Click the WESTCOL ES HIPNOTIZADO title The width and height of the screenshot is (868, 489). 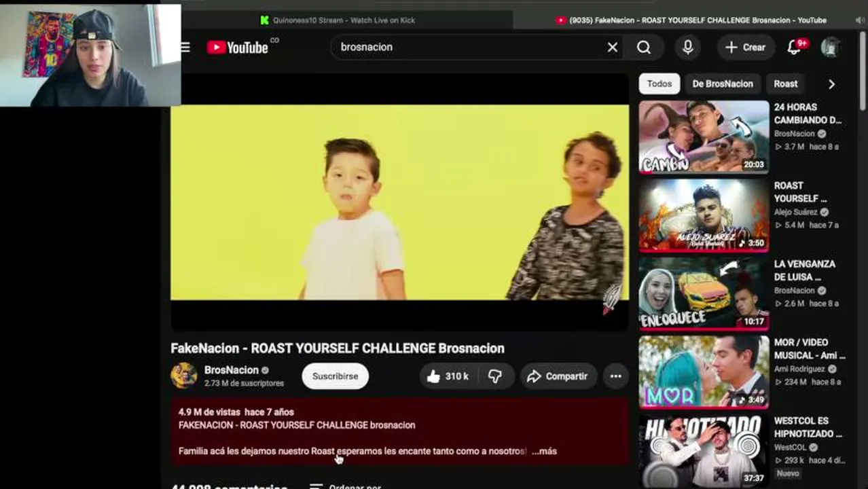[x=808, y=427]
